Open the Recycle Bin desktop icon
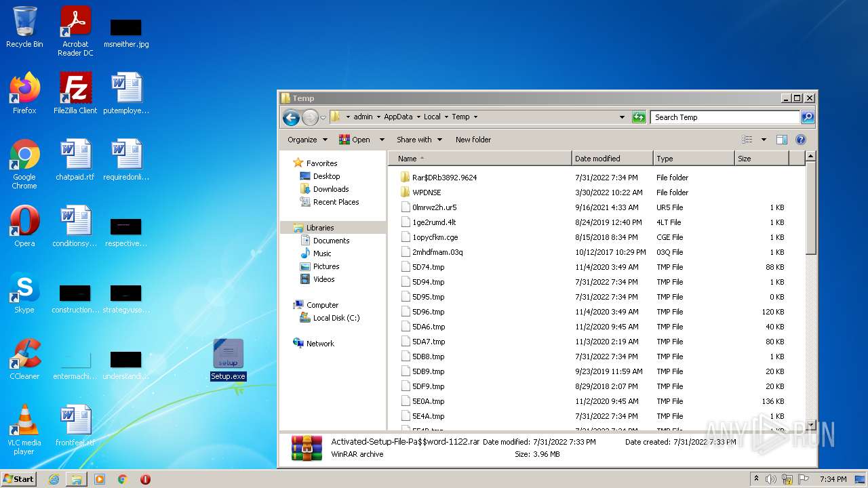The image size is (868, 488). 24,27
